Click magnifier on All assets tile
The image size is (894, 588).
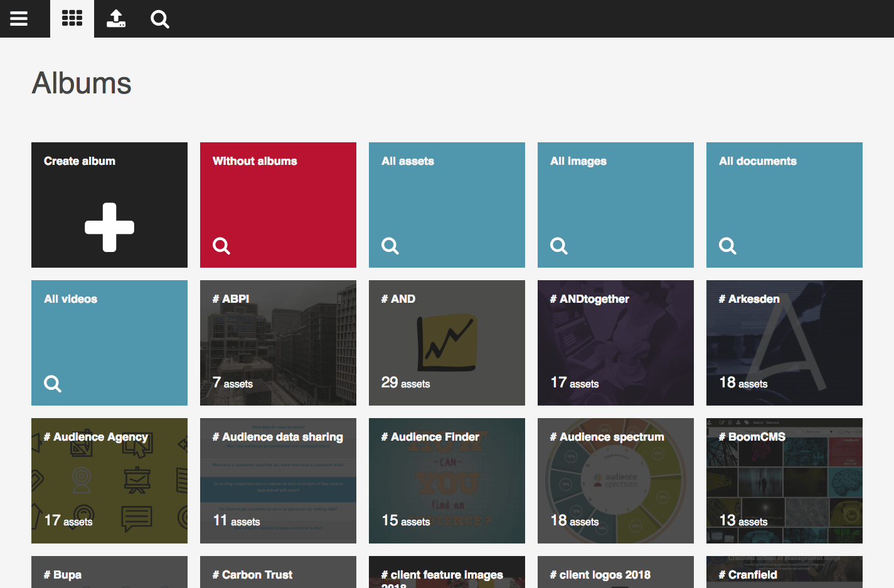click(x=390, y=246)
